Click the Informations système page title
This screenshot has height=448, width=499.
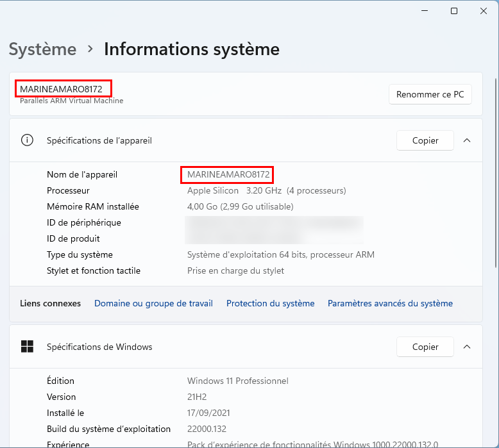pyautogui.click(x=192, y=49)
